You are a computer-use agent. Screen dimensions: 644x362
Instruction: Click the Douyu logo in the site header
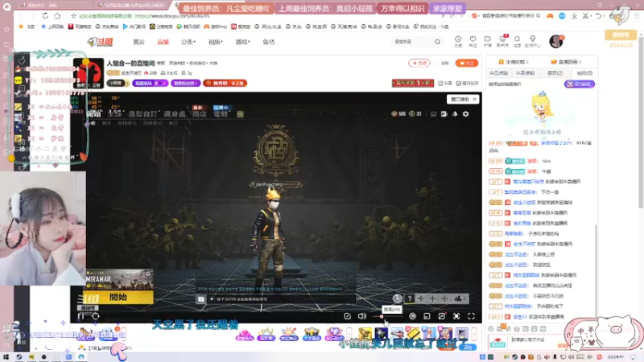click(x=100, y=42)
